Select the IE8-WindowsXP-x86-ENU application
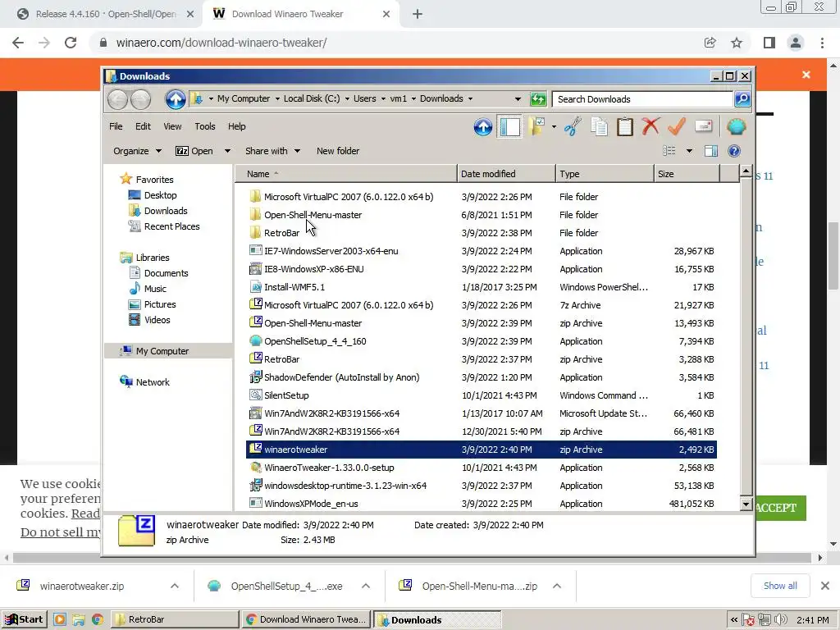Screen dimensions: 840x630 tap(314, 269)
